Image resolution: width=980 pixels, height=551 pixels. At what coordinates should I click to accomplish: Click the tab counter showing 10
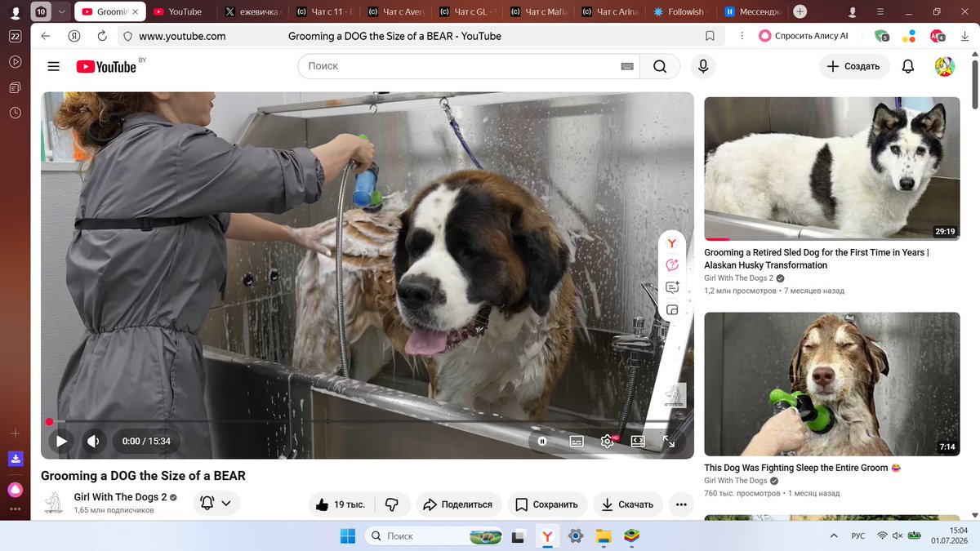(x=41, y=11)
